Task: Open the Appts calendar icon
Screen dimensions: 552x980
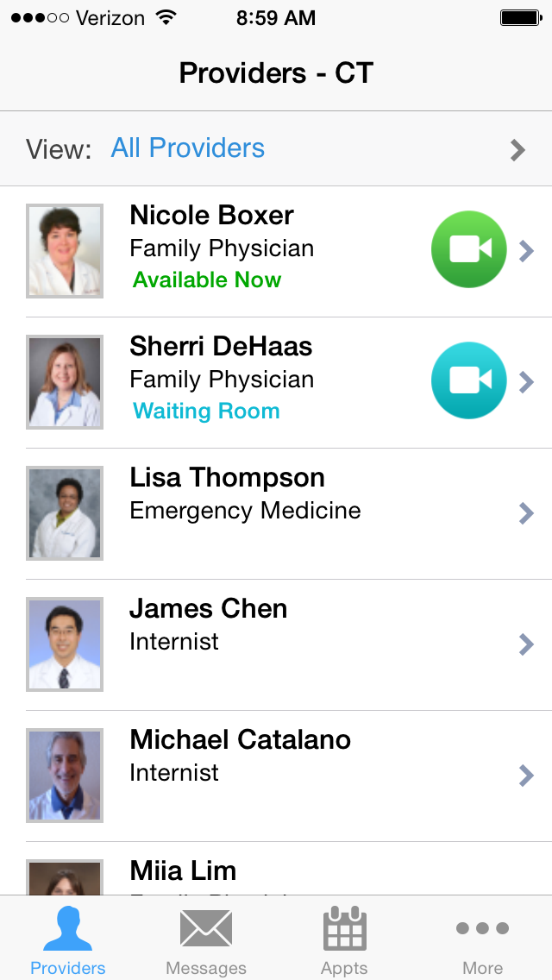Action: pos(344,929)
